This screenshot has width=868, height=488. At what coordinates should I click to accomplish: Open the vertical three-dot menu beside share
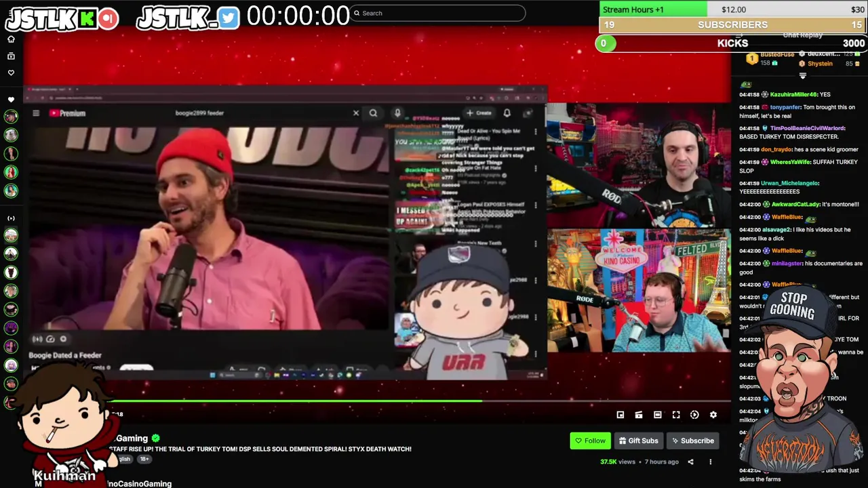pos(710,462)
